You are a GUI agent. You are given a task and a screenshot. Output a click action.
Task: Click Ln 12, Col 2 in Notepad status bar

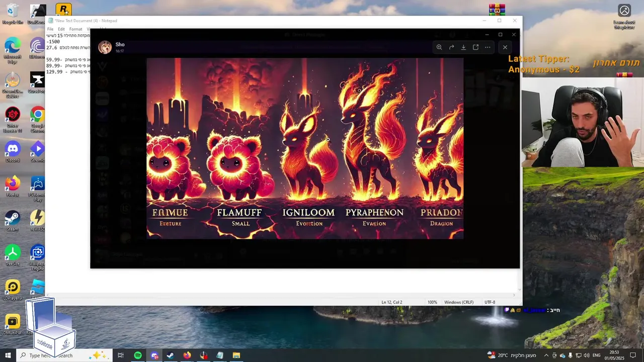pyautogui.click(x=391, y=302)
